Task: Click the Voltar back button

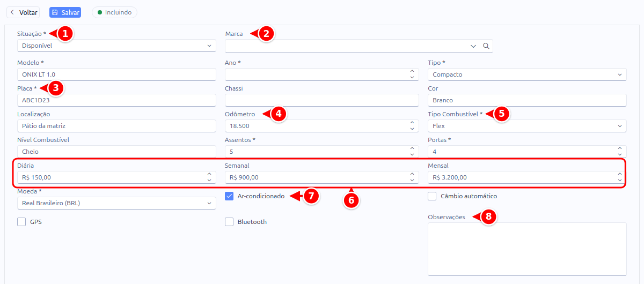Action: click(x=23, y=12)
